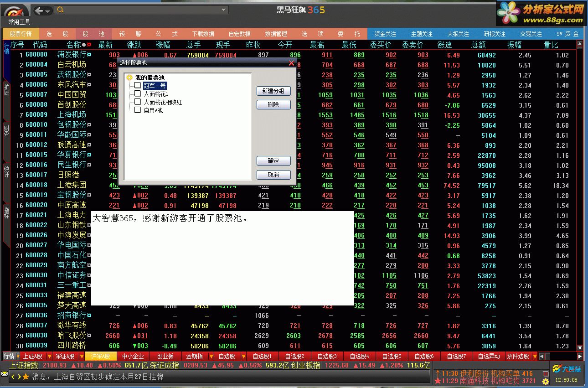Switch to the 股票行情 tab

(21, 34)
